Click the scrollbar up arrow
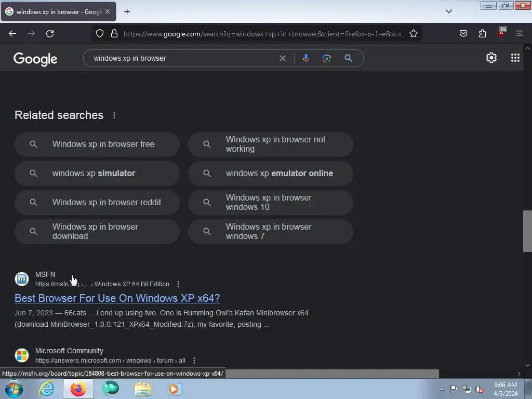Screen dimensions: 532x399 [527, 48]
